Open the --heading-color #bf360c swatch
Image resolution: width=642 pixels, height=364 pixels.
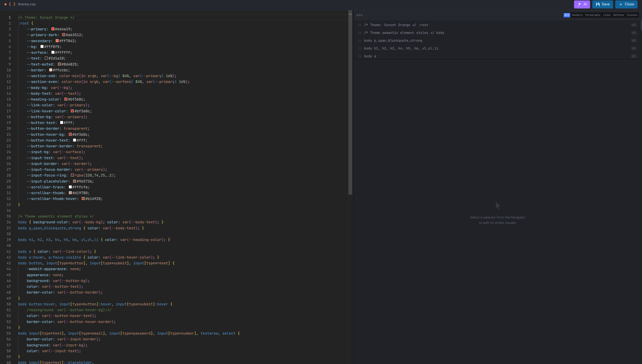tap(66, 99)
